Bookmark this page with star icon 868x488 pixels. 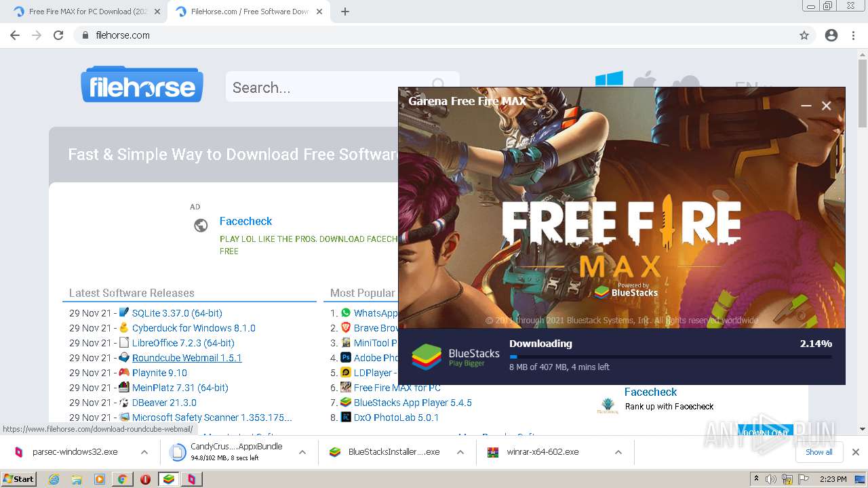click(804, 35)
